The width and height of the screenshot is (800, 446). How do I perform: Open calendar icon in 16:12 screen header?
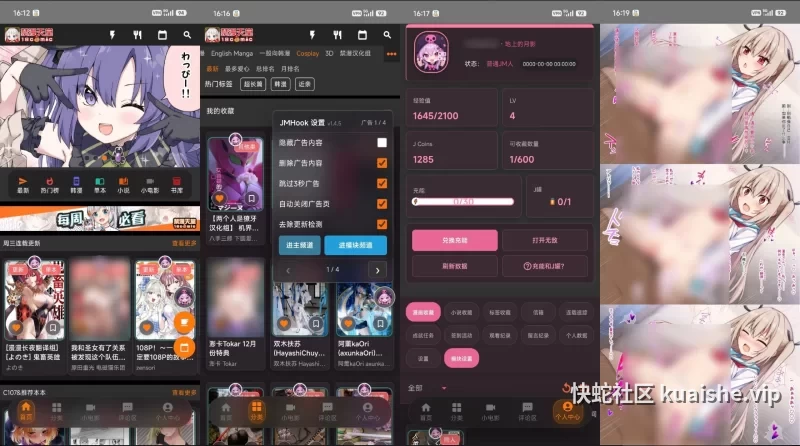pyautogui.click(x=162, y=35)
